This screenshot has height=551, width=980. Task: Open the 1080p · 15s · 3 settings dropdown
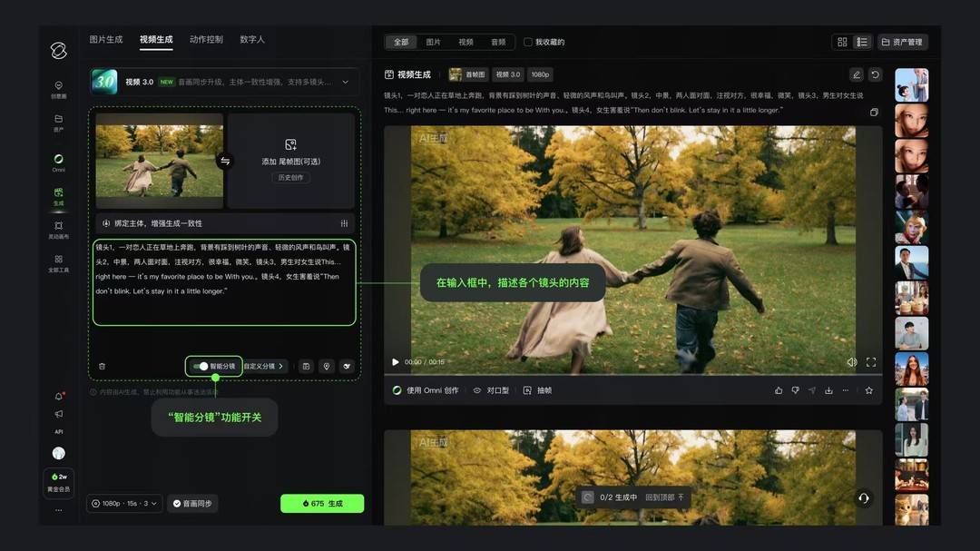pyautogui.click(x=124, y=504)
